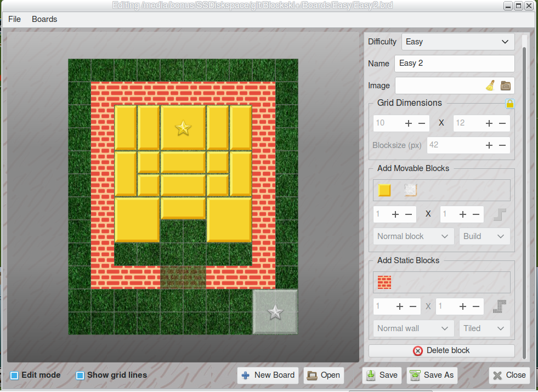Image resolution: width=538 pixels, height=392 pixels.
Task: Open the Difficulty dropdown
Action: tap(458, 42)
